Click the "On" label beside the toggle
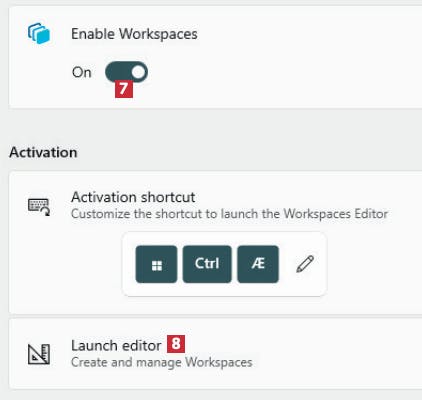Image resolution: width=422 pixels, height=400 pixels. pos(82,72)
